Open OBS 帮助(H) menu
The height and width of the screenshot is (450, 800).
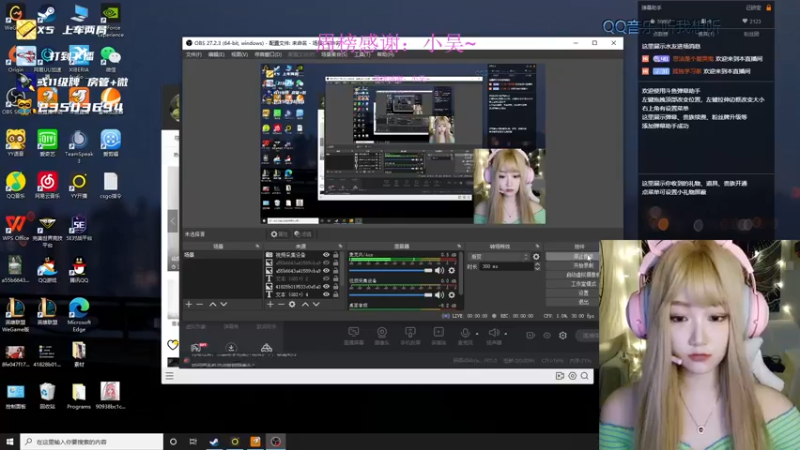click(385, 55)
